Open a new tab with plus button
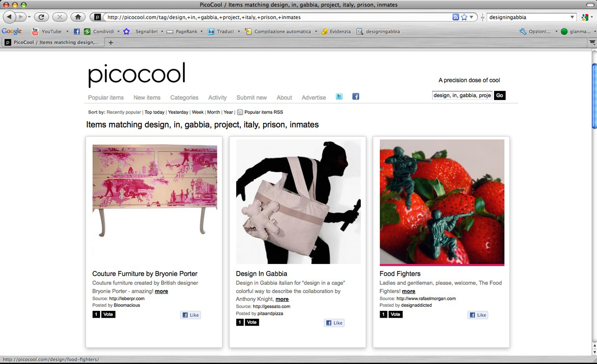Viewport: 597px width, 364px height. click(x=111, y=43)
